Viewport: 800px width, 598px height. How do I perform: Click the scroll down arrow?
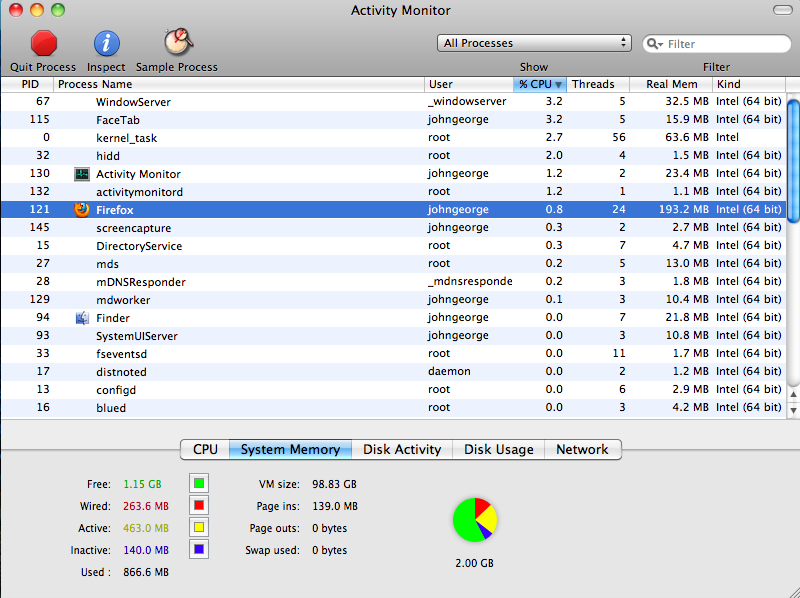[x=793, y=410]
